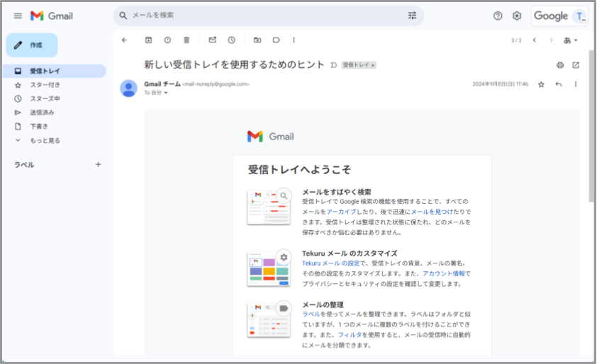Mark the email as unread
This screenshot has width=597, height=364.
[213, 40]
